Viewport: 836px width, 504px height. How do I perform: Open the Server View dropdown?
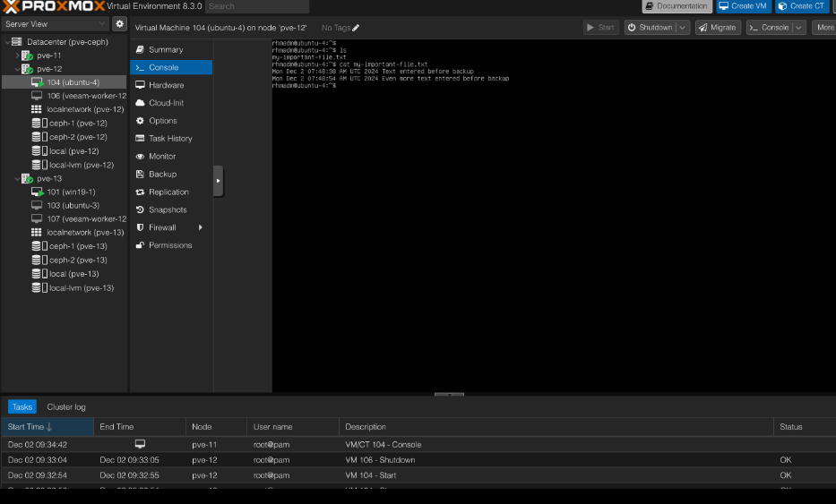point(56,24)
